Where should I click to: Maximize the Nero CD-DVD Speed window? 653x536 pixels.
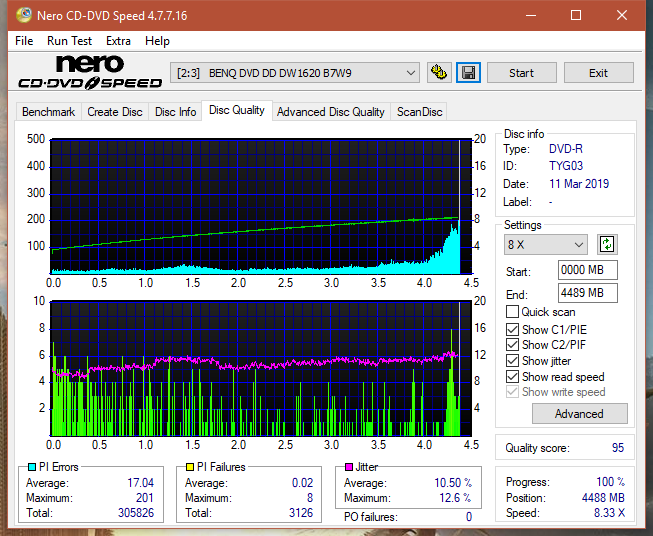point(576,15)
